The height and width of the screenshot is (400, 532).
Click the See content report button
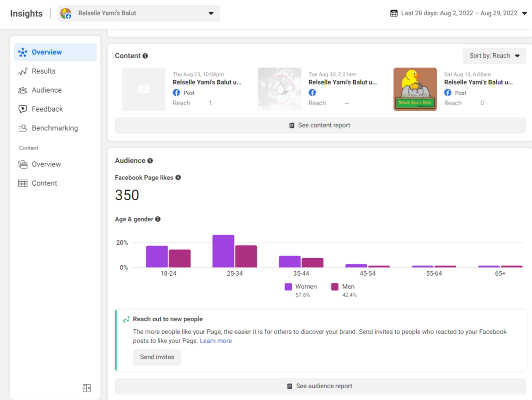[320, 125]
